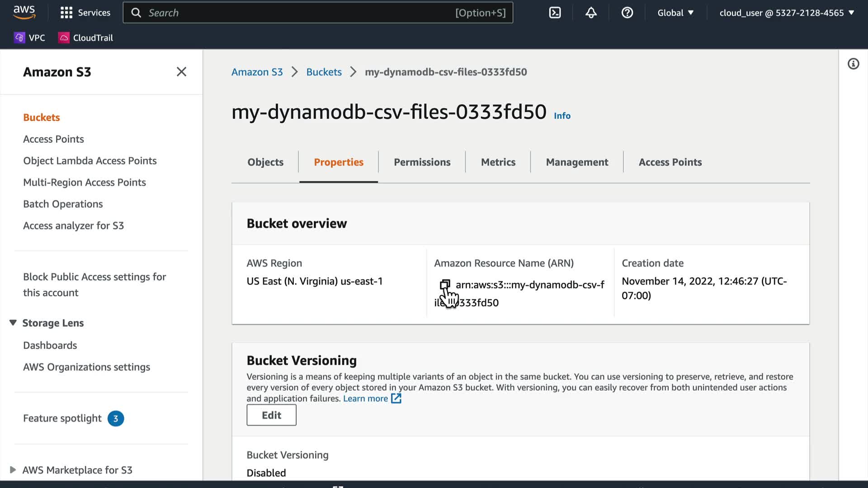Open the Services grid menu
The height and width of the screenshot is (488, 868).
(85, 13)
